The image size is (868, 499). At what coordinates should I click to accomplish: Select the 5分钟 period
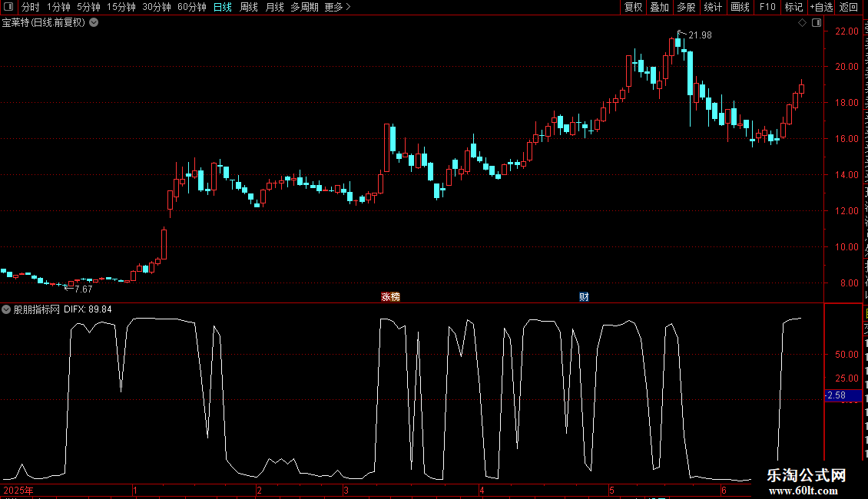[88, 7]
